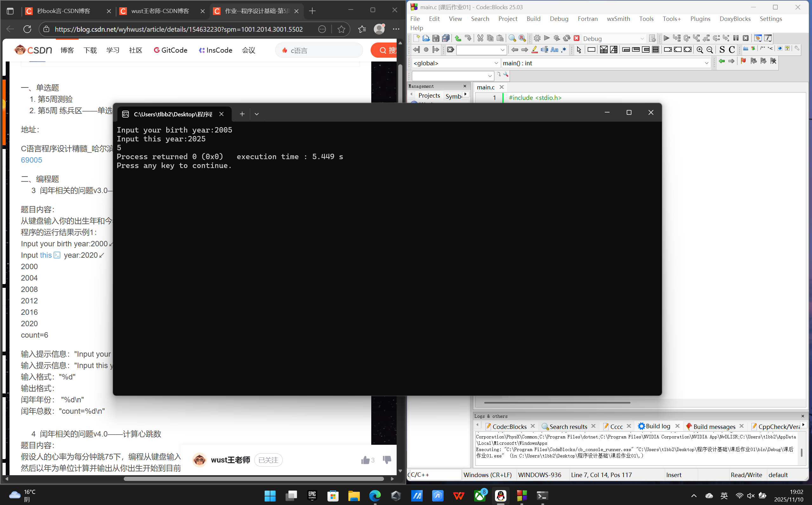Click the red Abort build icon
Viewport: 812px width, 505px height.
point(576,38)
